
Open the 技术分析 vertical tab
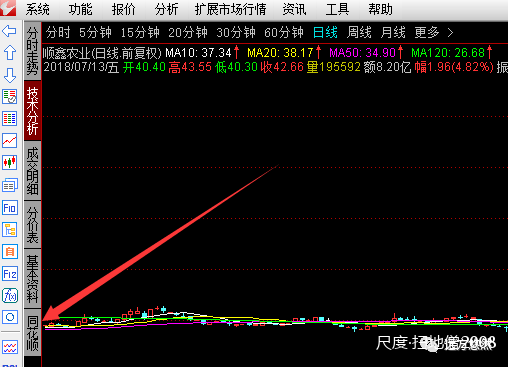33,111
